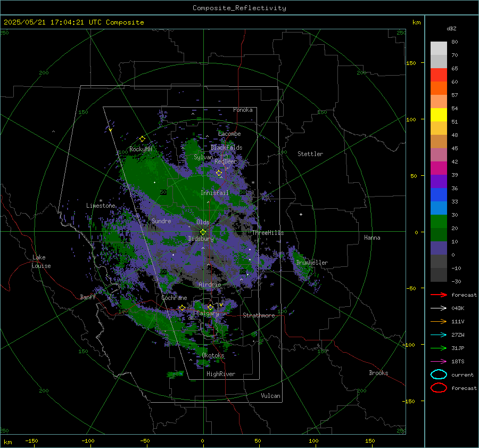Click the Stettler town label
479x448 pixels.
tap(310, 154)
